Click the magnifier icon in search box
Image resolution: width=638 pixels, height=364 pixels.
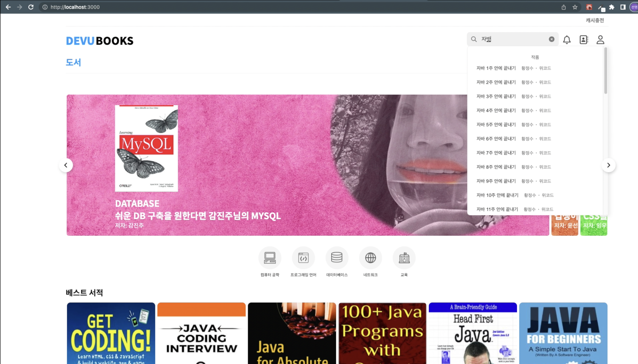(x=474, y=39)
